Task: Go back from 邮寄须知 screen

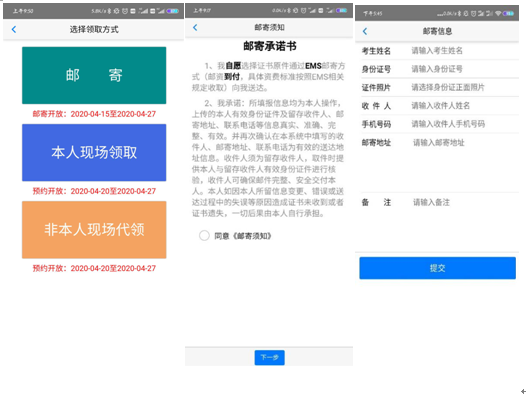Action: tap(195, 28)
